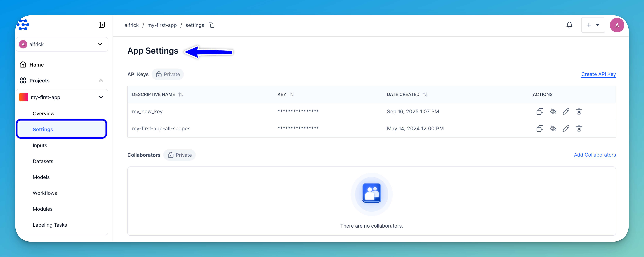Go to Workflows sidebar item
This screenshot has height=257, width=644.
coord(45,193)
